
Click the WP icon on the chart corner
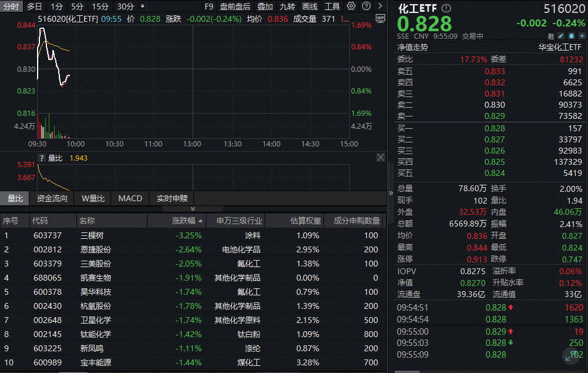[x=380, y=18]
